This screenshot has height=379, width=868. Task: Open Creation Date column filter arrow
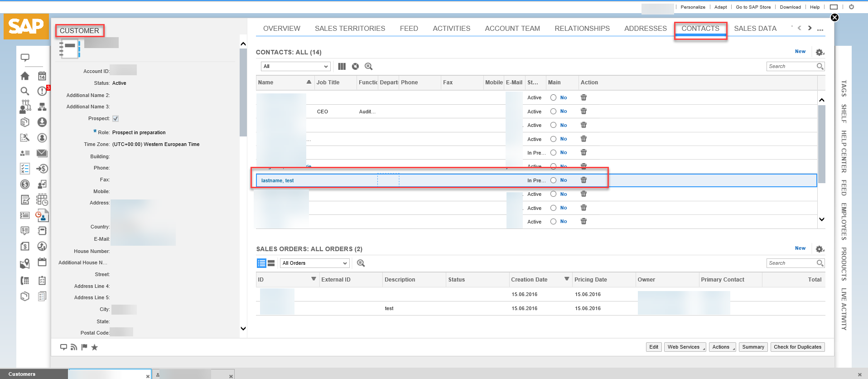(567, 279)
